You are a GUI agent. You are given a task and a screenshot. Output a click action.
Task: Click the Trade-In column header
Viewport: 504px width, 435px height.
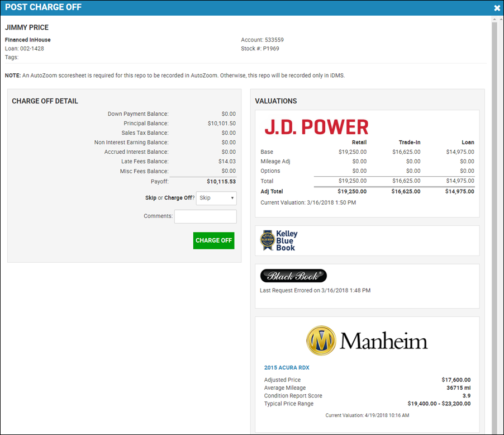pos(410,142)
